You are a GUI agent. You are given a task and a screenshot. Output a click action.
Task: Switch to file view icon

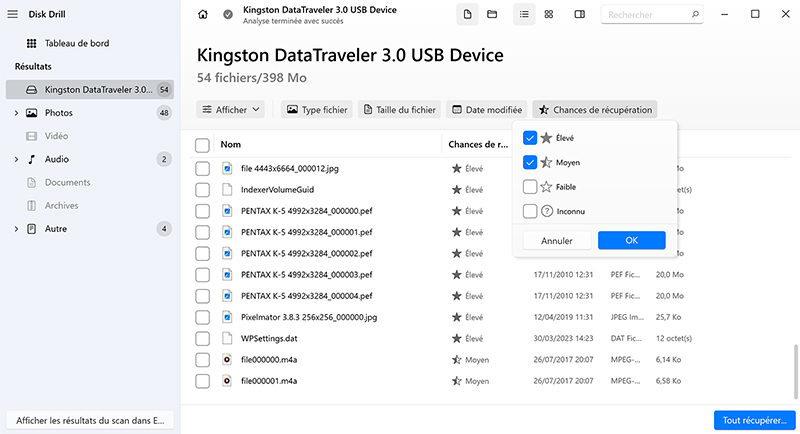[469, 15]
